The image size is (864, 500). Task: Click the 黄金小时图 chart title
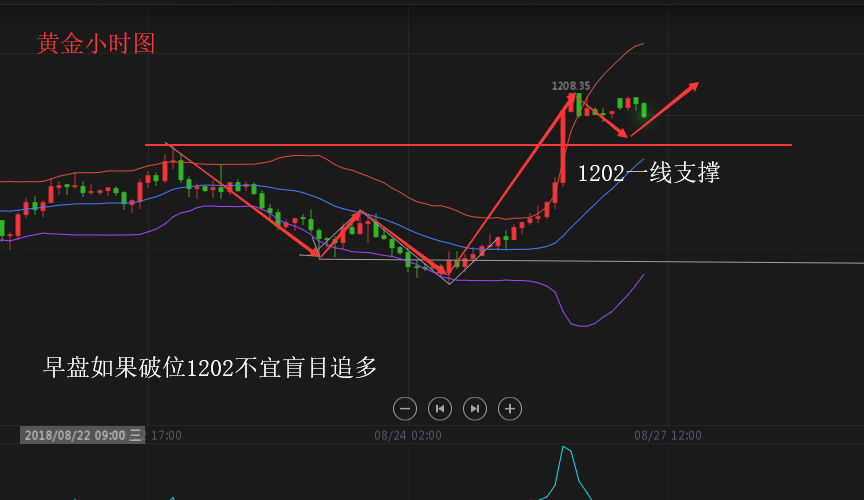(96, 44)
